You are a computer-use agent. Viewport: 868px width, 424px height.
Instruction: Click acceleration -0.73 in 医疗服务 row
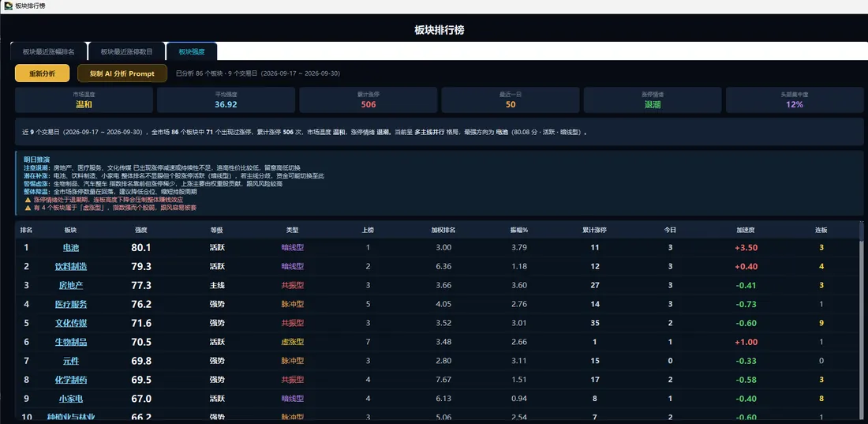(746, 304)
